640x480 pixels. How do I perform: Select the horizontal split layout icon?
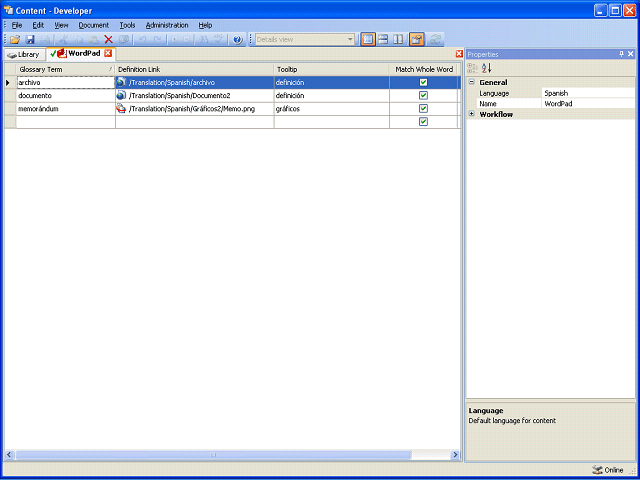tap(383, 40)
